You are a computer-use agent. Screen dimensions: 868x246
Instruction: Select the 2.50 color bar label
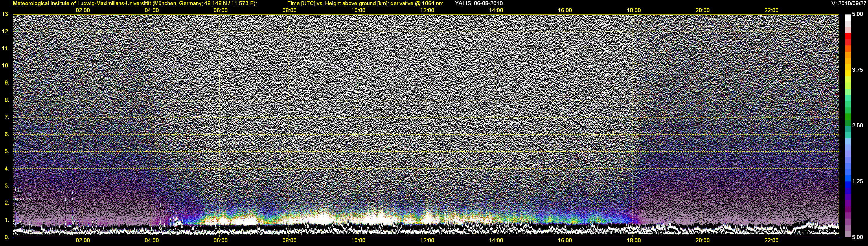click(x=858, y=125)
